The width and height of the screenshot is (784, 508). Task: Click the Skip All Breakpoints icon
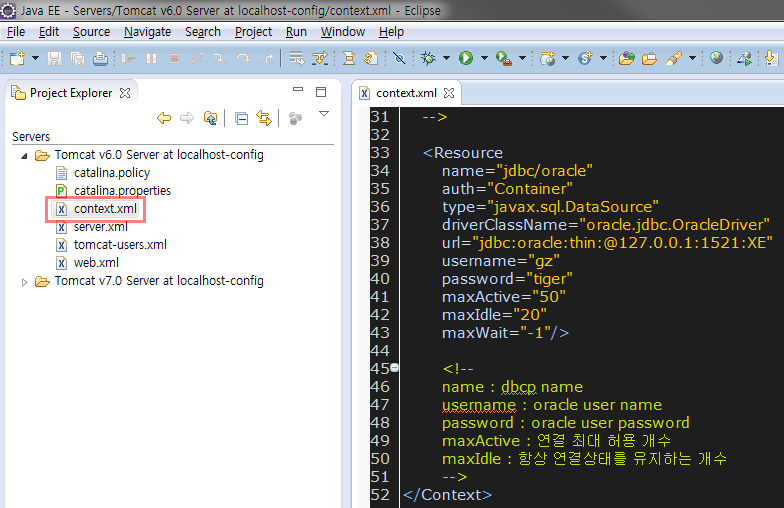[x=399, y=59]
